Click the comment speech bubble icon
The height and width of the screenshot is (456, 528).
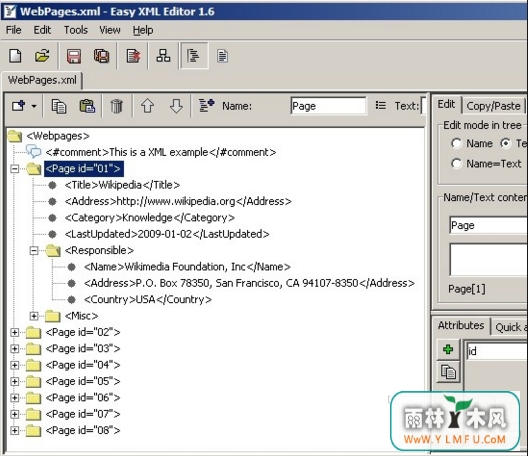click(34, 152)
